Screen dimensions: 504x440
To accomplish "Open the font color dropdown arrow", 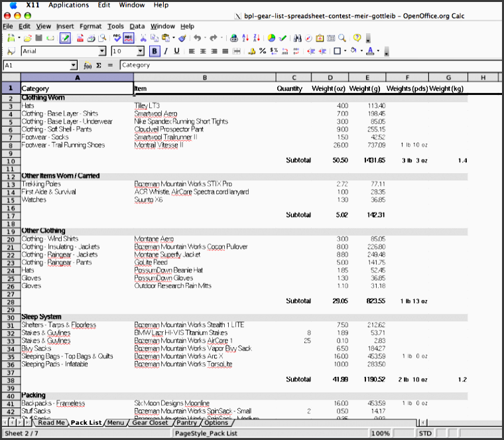I will point(378,51).
